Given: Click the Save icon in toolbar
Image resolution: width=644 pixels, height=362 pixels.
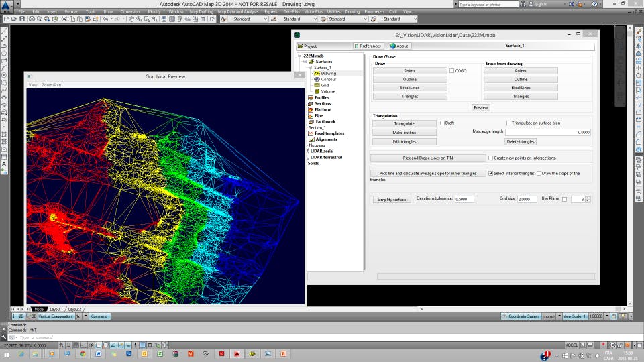Looking at the screenshot, I should click(22, 19).
